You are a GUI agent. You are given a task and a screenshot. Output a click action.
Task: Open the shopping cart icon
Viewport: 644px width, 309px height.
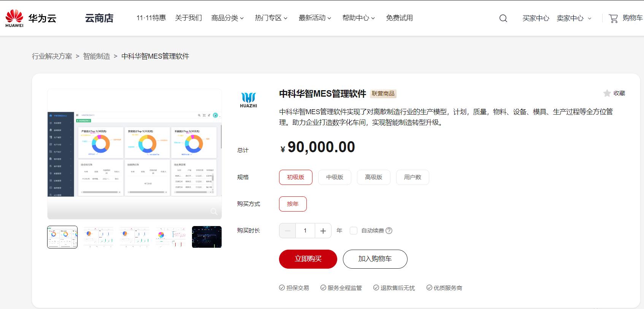click(x=613, y=18)
